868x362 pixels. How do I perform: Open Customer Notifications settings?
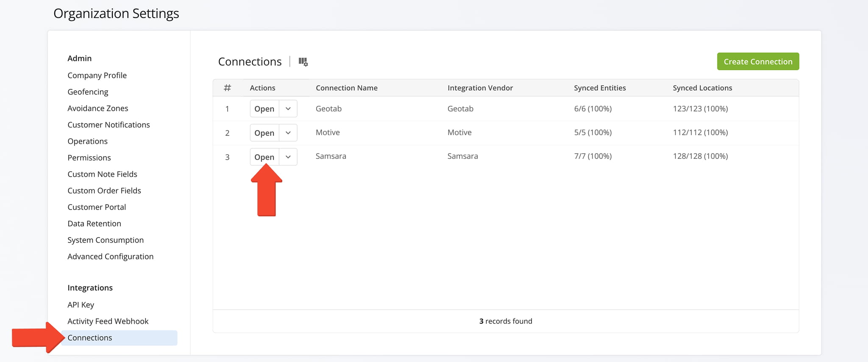[108, 125]
